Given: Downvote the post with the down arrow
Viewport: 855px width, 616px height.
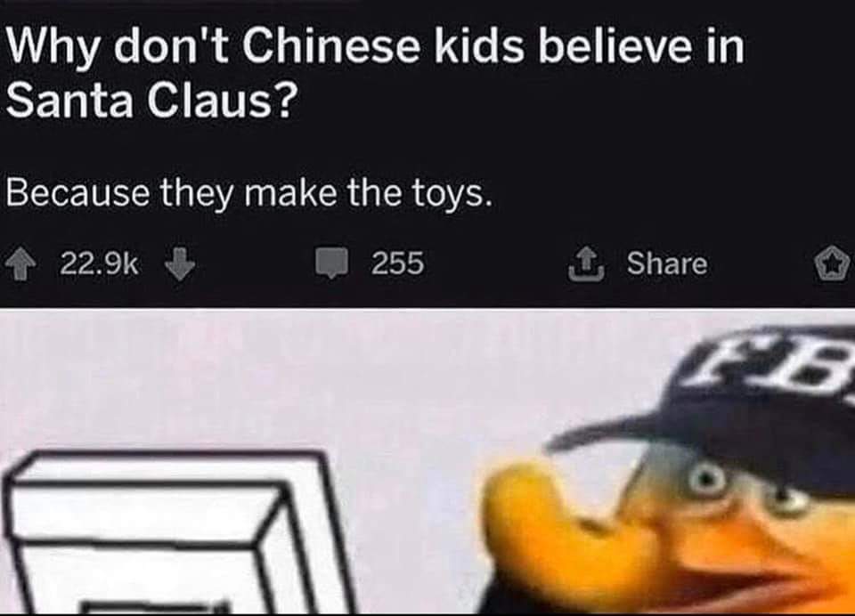Looking at the screenshot, I should (x=180, y=263).
